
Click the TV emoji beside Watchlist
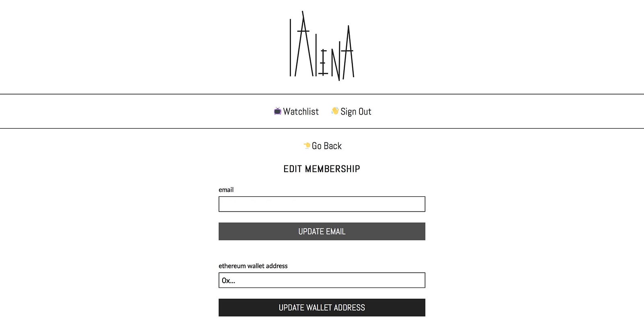pyautogui.click(x=277, y=111)
